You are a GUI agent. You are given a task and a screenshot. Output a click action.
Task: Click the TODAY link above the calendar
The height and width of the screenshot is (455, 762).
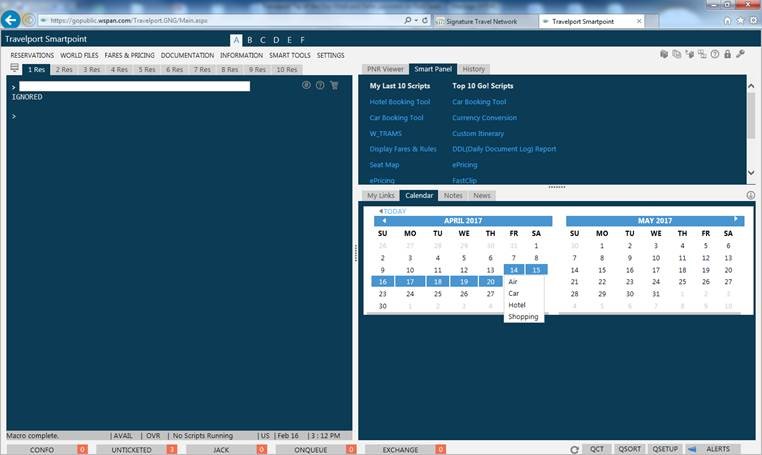394,211
